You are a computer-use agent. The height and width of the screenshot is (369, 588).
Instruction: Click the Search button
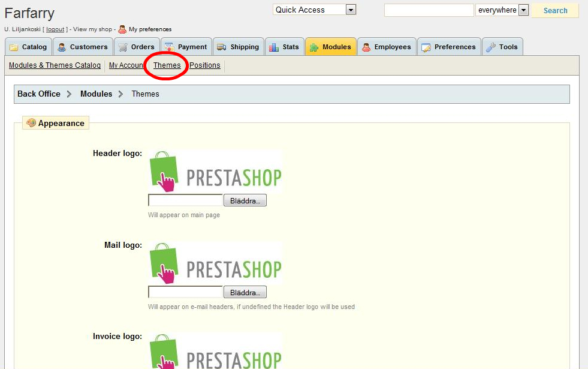556,11
